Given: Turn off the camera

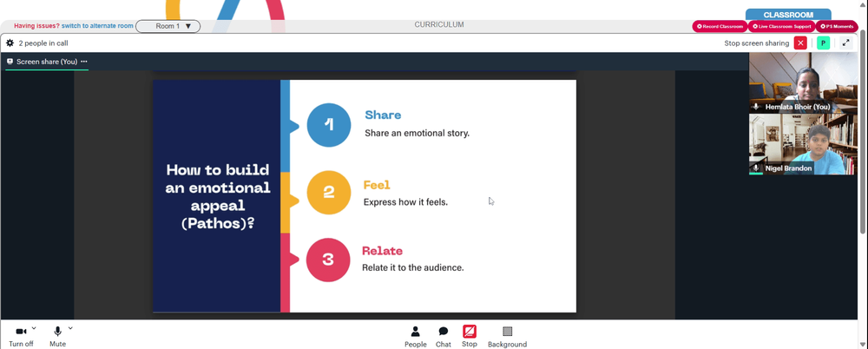Looking at the screenshot, I should pos(21,336).
